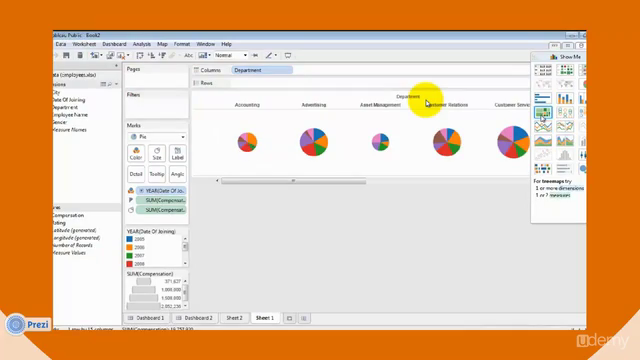Open the Format menu
This screenshot has height=360, width=640.
point(182,44)
